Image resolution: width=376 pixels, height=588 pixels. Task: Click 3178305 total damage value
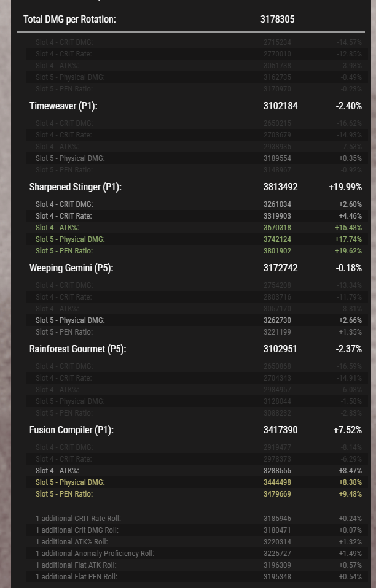277,19
